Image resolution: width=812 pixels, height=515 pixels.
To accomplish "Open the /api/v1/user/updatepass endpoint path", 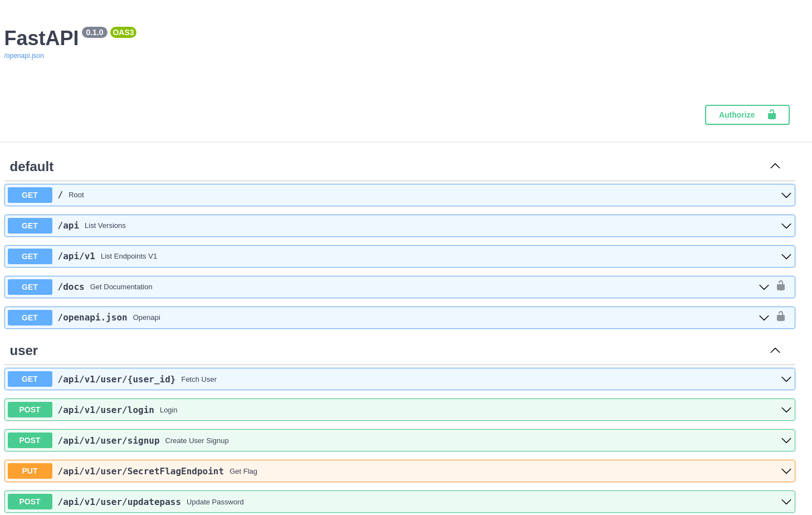I will [119, 502].
